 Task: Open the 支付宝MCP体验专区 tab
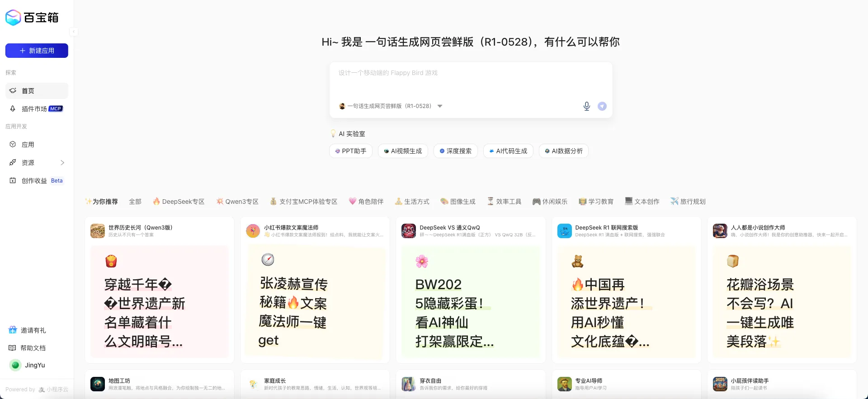click(304, 202)
